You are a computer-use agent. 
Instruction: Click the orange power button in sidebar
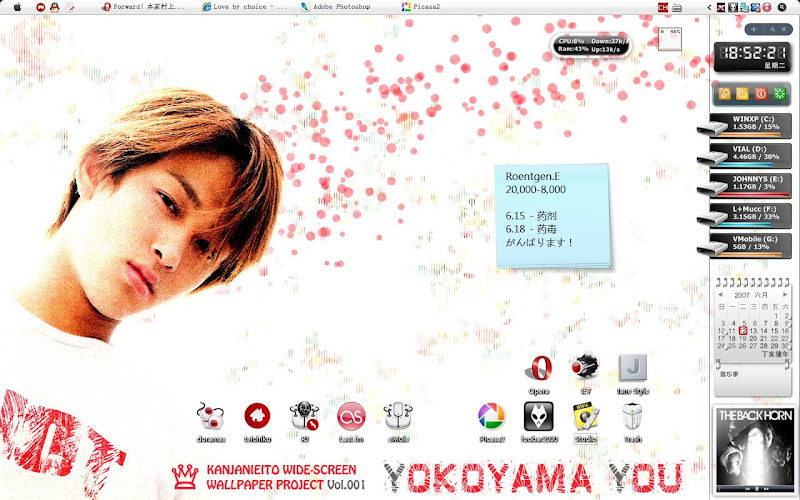(x=742, y=94)
